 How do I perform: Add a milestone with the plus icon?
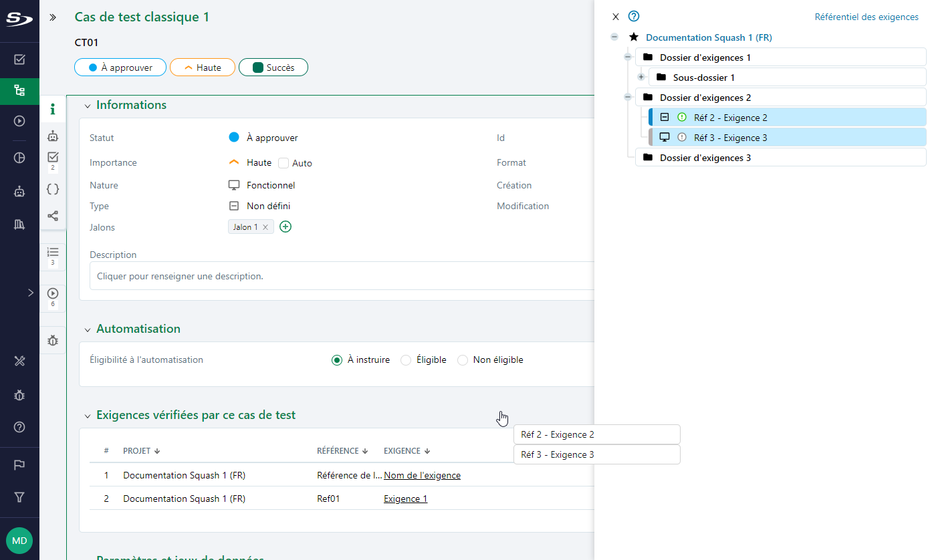[285, 227]
